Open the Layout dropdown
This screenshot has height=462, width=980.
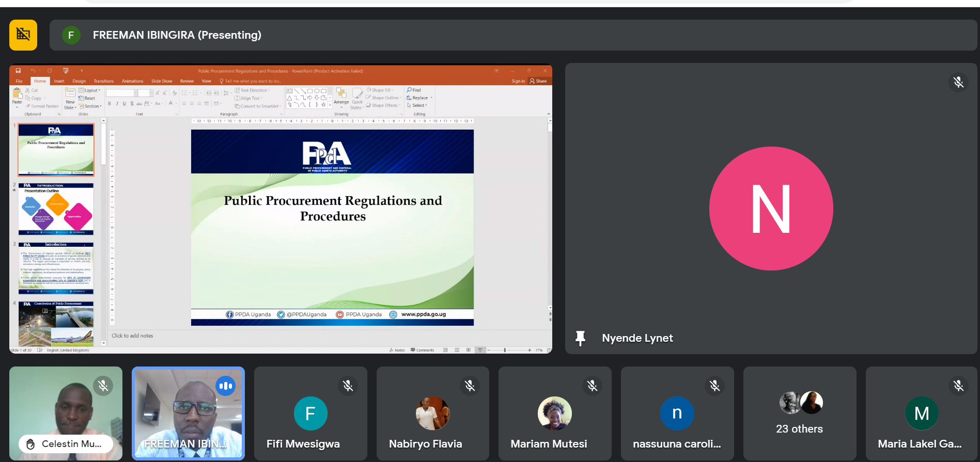click(89, 90)
